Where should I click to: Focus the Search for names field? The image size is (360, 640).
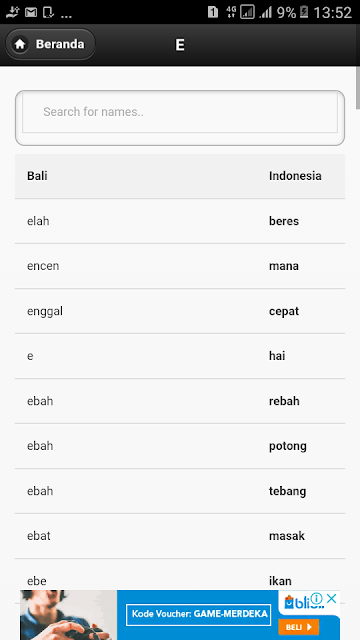[x=180, y=112]
